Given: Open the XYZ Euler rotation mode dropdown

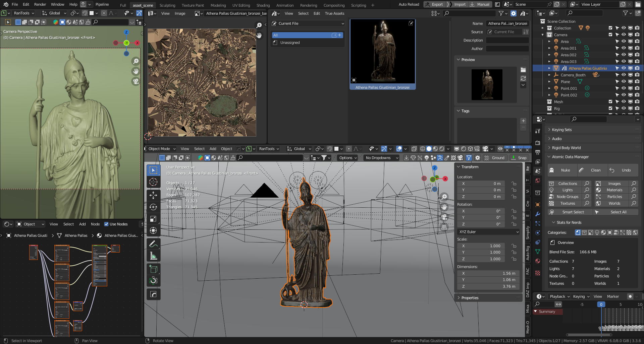Looking at the screenshot, I should coord(488,232).
